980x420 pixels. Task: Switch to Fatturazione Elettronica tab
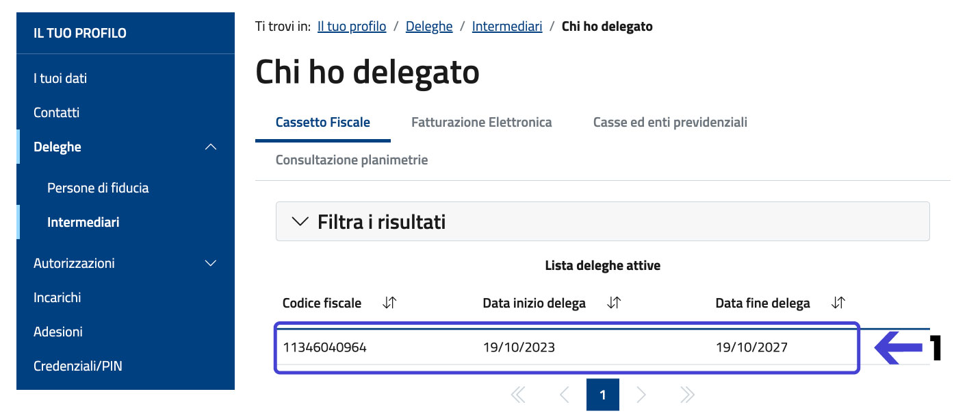[481, 123]
